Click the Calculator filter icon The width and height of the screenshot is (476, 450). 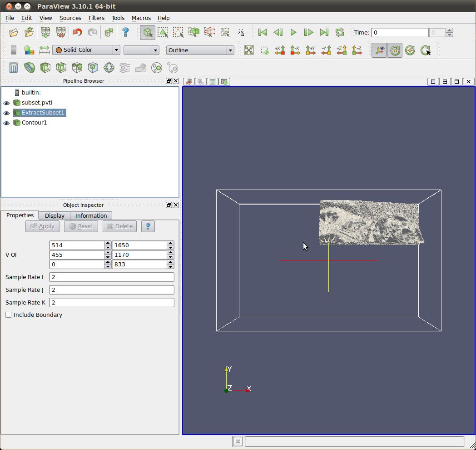point(14,68)
